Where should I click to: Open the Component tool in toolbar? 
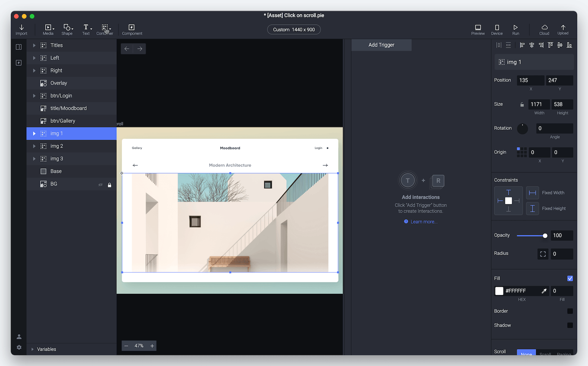(132, 29)
